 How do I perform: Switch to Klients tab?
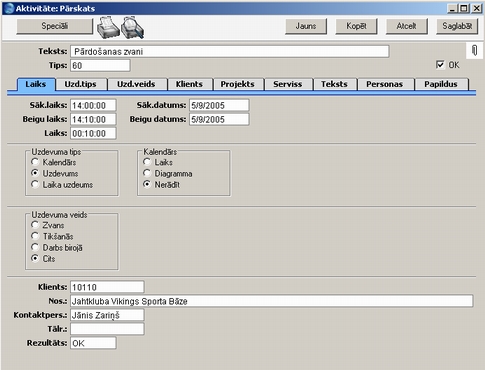(189, 84)
